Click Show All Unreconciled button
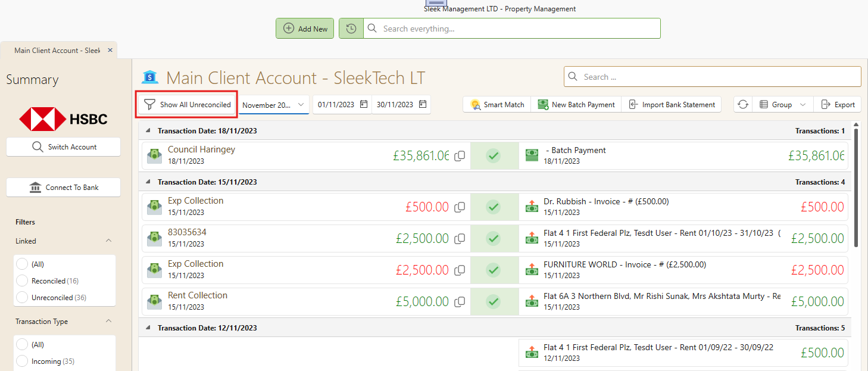The image size is (868, 371). tap(188, 105)
